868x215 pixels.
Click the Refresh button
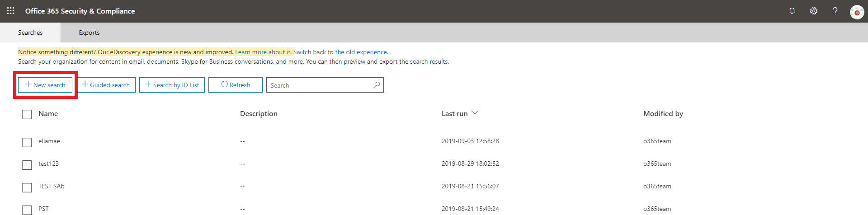click(x=235, y=85)
